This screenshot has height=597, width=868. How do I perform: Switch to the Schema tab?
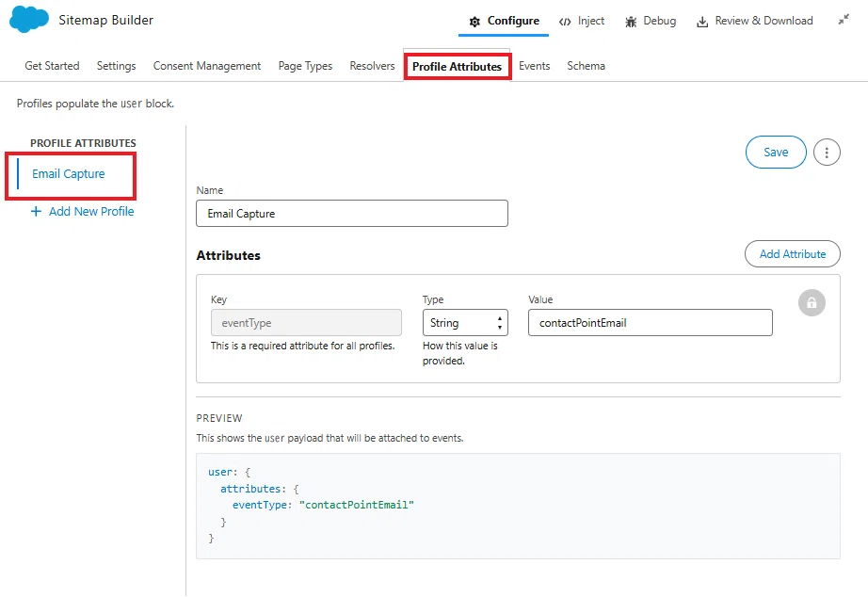pos(586,66)
